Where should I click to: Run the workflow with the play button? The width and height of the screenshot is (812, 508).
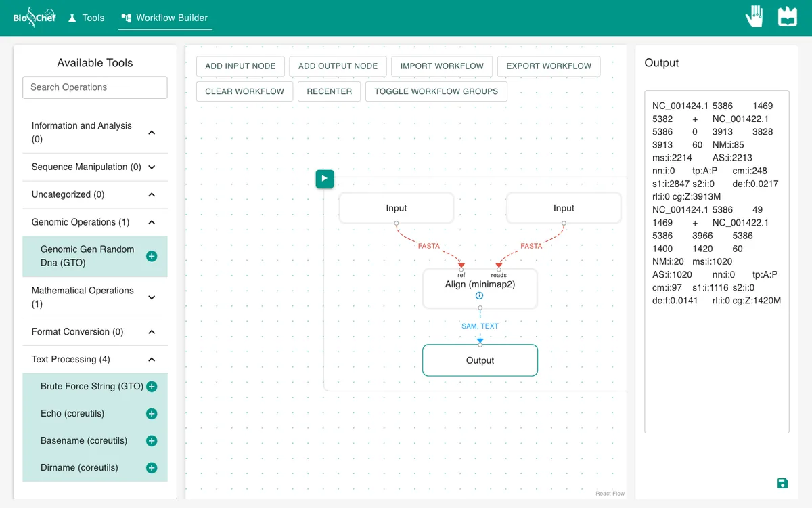pos(325,179)
